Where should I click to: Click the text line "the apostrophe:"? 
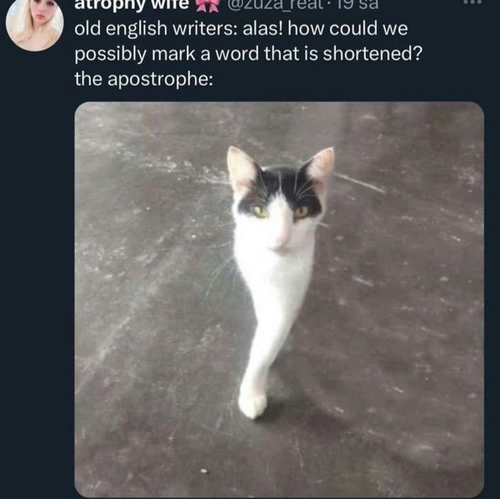[144, 79]
